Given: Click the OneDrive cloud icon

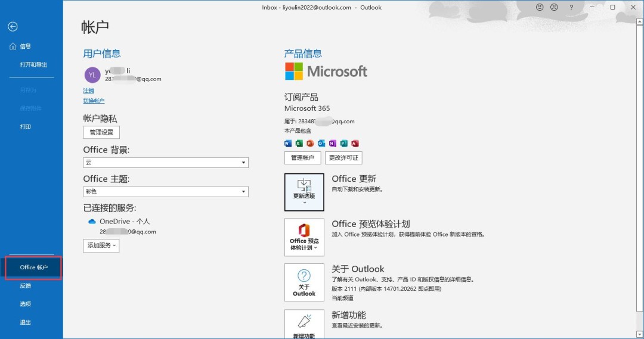Looking at the screenshot, I should point(92,222).
